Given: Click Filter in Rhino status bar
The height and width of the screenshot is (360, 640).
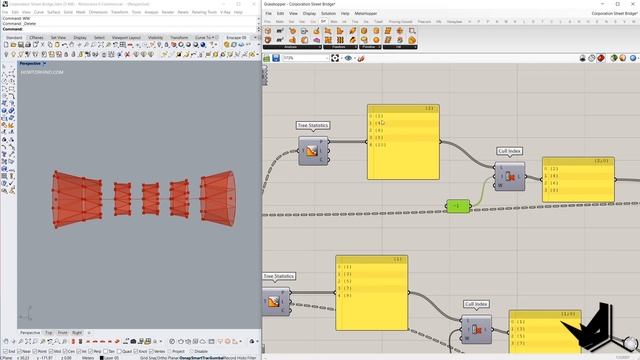Looking at the screenshot, I should click(x=252, y=358).
